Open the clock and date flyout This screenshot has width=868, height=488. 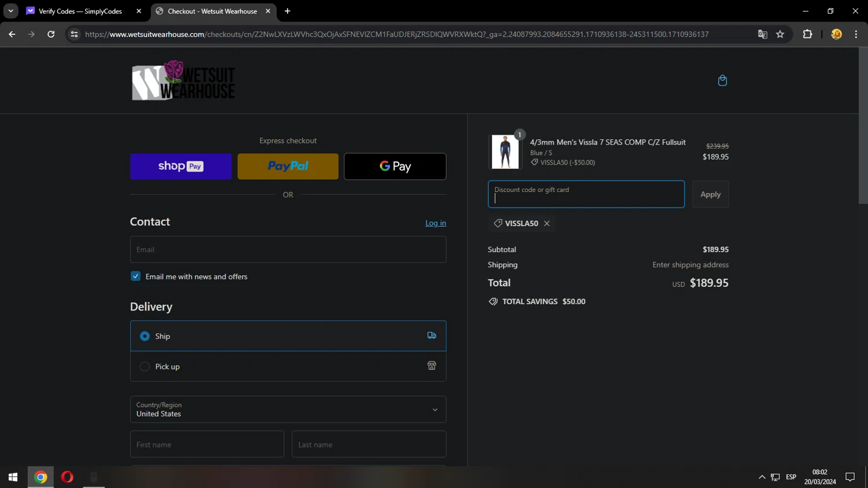(820, 477)
